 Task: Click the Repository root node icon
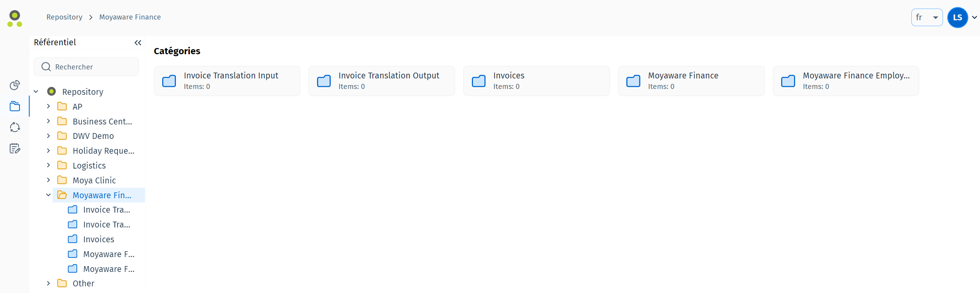(51, 92)
